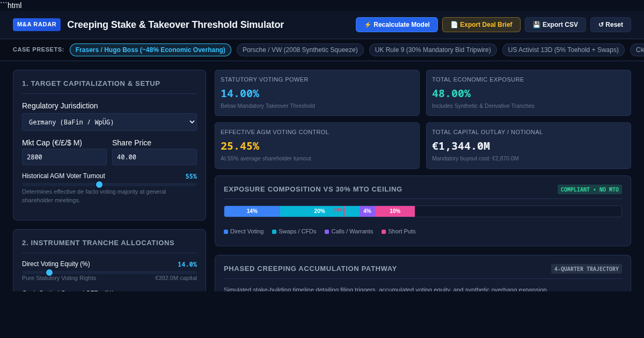Click the COMPLIANT • NO MTO badge
Screen dimensions: 644x338
click(590, 189)
